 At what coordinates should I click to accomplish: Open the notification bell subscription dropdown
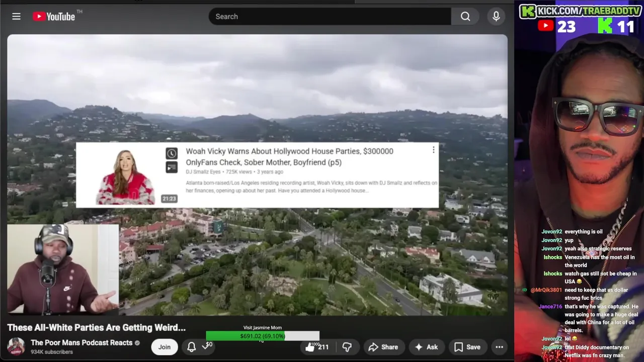(197, 347)
